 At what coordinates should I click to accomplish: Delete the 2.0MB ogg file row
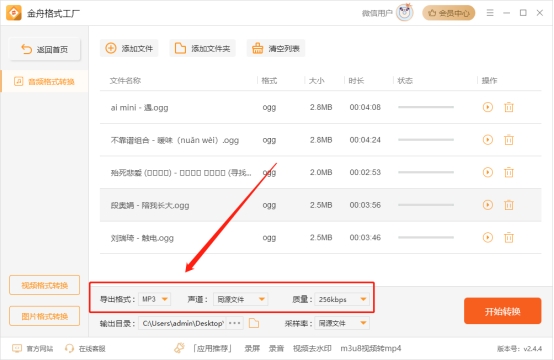point(509,172)
